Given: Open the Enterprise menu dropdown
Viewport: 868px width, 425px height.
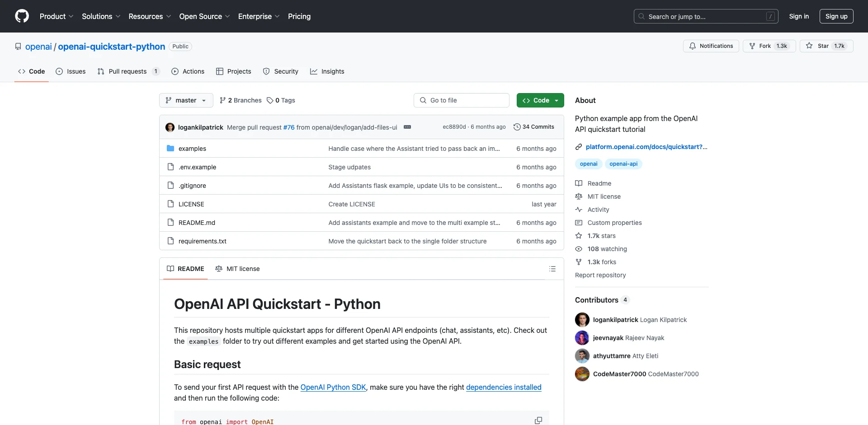Looking at the screenshot, I should [259, 16].
